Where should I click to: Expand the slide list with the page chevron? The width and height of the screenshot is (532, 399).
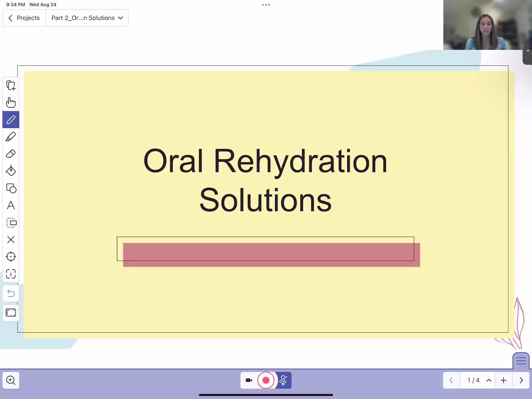click(x=488, y=380)
